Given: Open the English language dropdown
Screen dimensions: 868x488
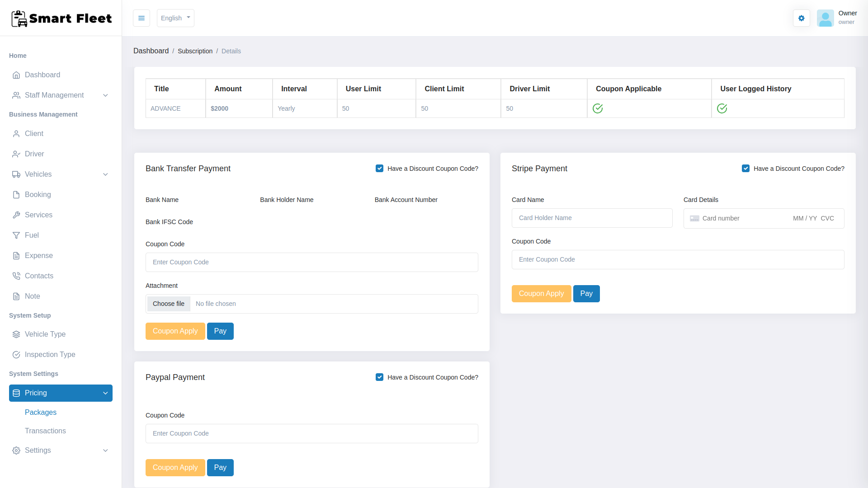Looking at the screenshot, I should [175, 18].
